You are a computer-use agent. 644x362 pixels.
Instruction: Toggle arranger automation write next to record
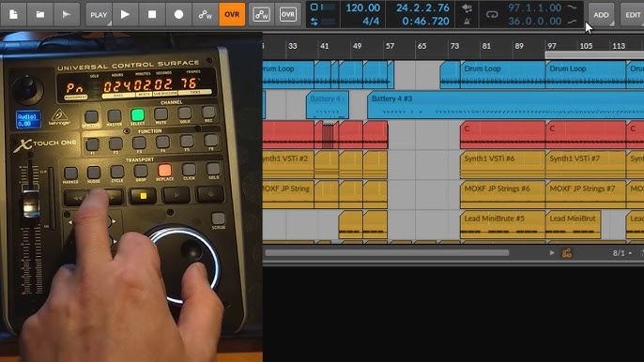tap(205, 14)
